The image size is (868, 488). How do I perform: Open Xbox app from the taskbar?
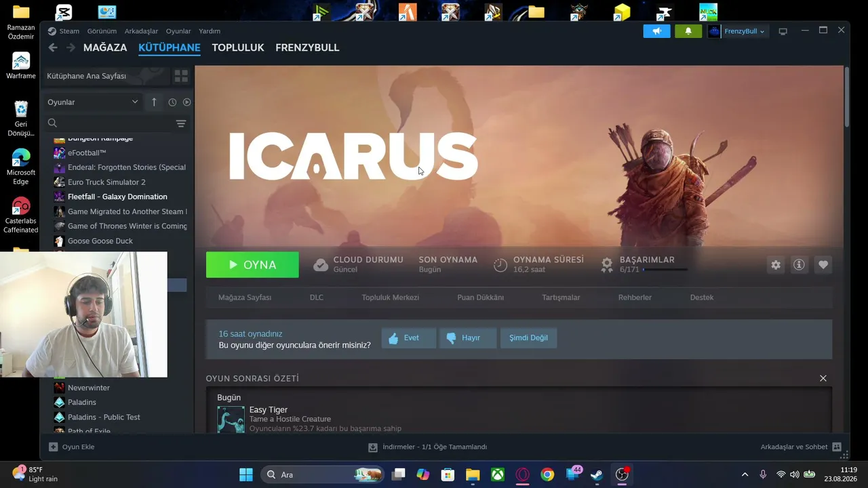(497, 474)
